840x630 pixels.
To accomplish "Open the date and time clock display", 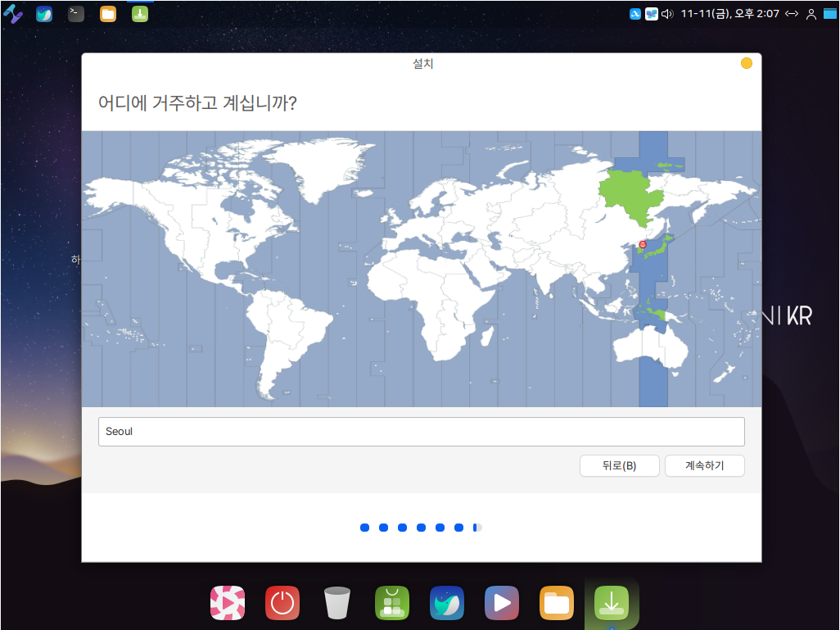I will (729, 13).
